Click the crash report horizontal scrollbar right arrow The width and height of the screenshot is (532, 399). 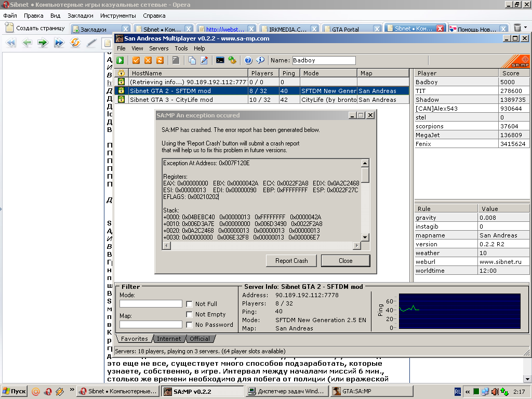[x=356, y=245]
